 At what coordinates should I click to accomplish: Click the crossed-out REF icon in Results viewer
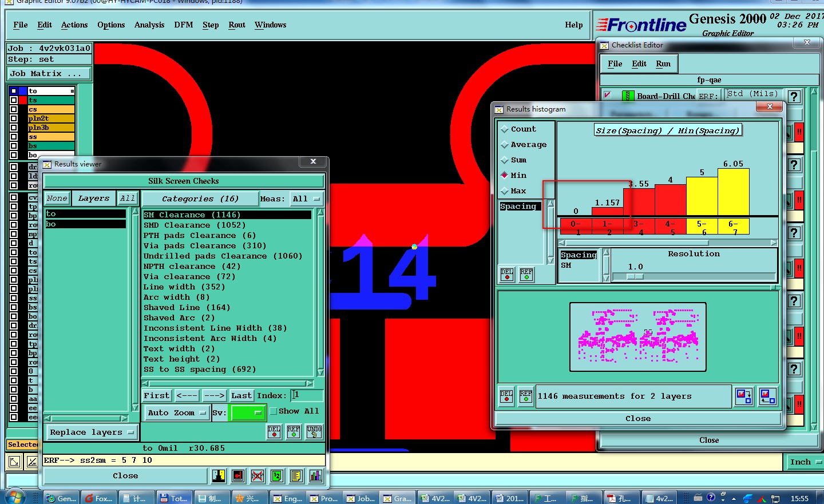[x=257, y=475]
